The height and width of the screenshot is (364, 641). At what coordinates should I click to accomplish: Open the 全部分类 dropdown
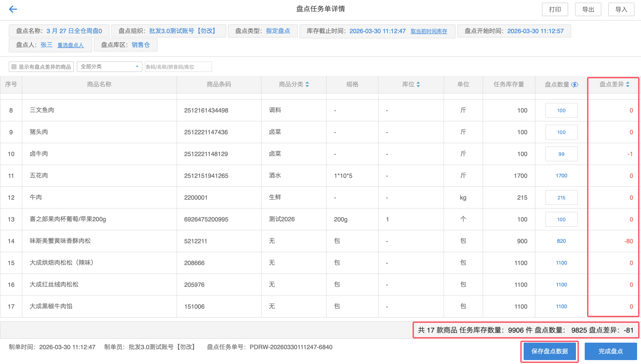109,67
